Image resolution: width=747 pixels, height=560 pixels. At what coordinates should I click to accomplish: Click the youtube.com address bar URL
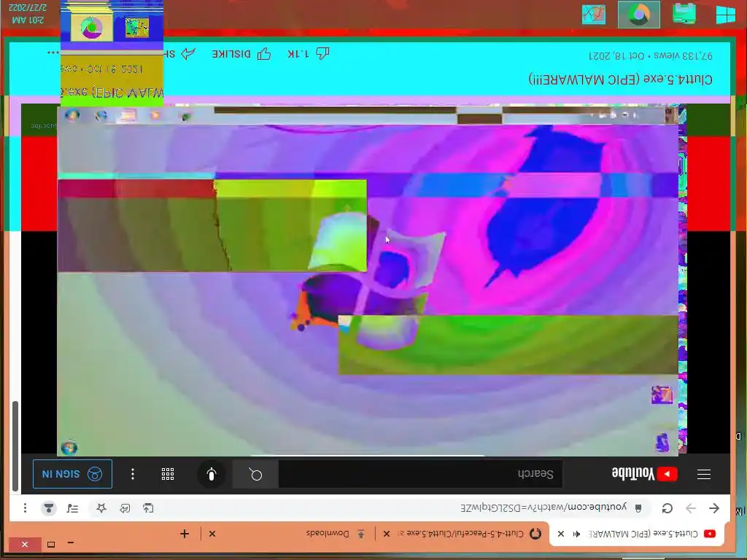pos(543,507)
